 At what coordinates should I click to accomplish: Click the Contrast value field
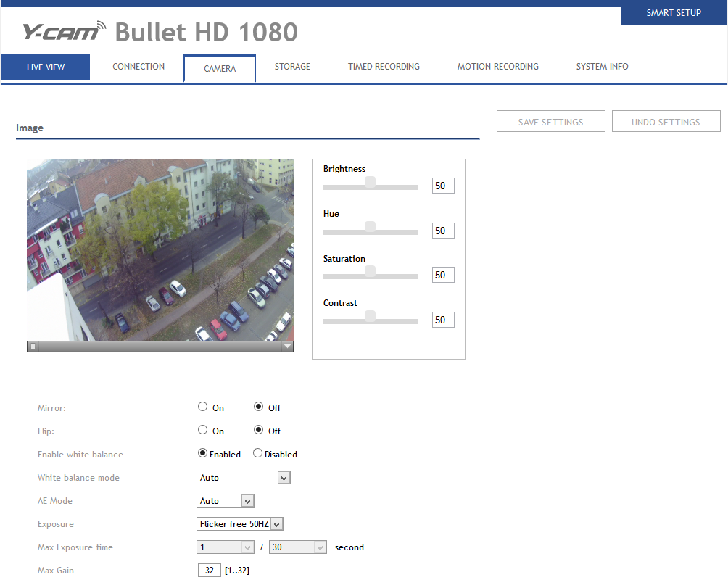[x=442, y=320]
